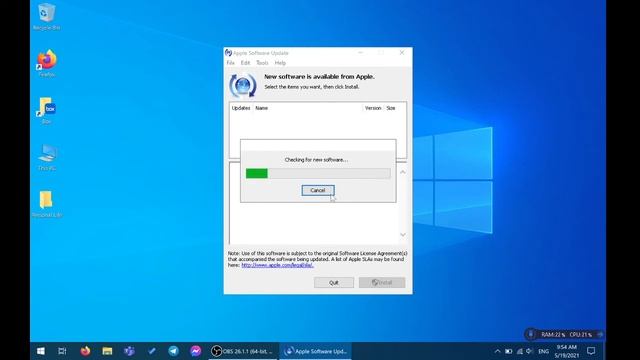Open the Tools menu
Screen dimensions: 640x360
tap(262, 63)
